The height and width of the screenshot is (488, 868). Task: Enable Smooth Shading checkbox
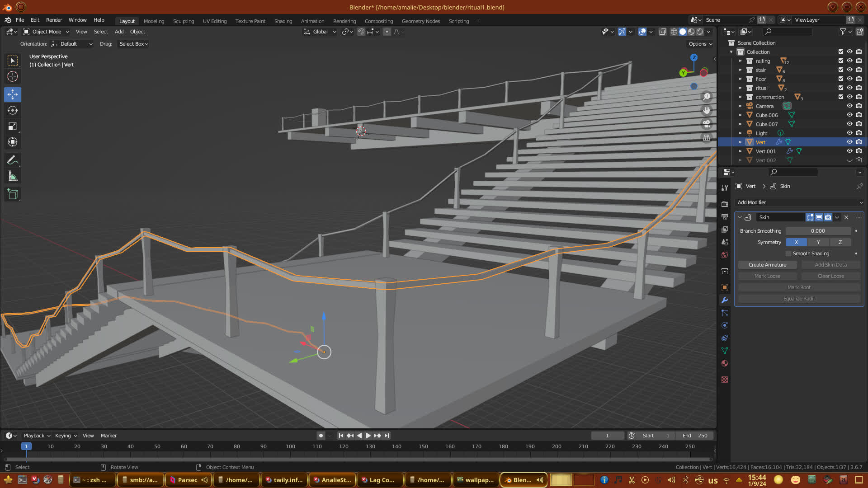click(788, 253)
